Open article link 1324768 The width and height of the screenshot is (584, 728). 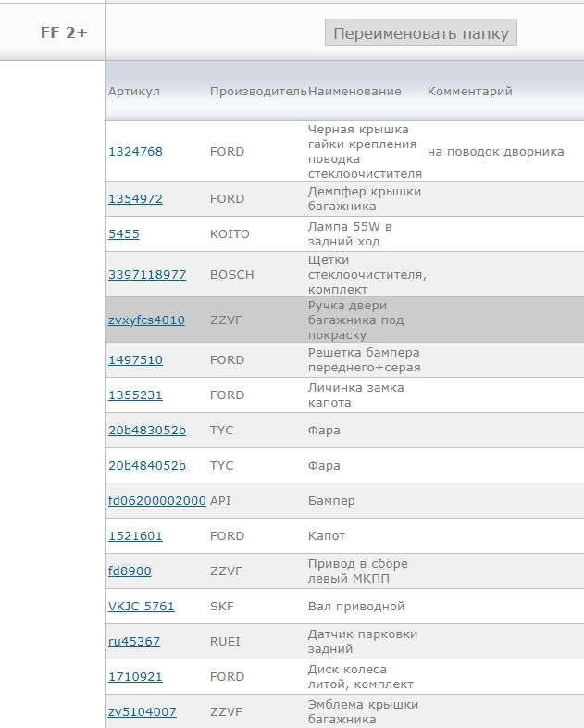pyautogui.click(x=135, y=151)
